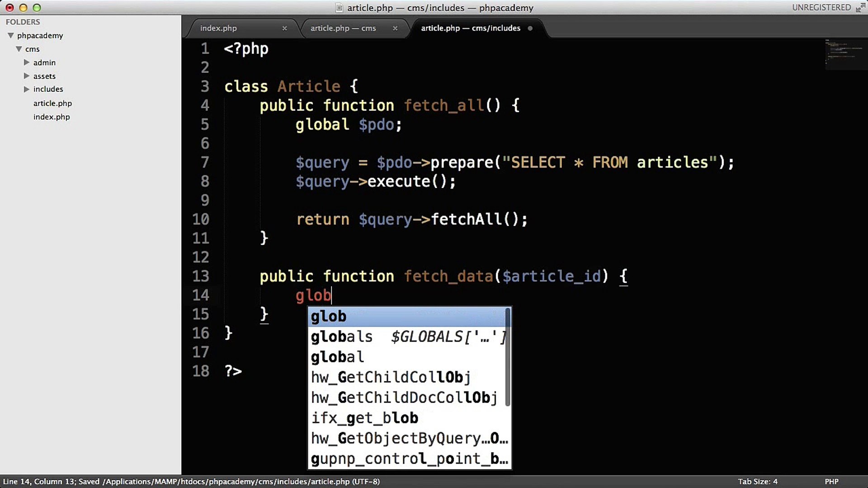Click the '?>' closing tag
The image size is (868, 488).
233,371
